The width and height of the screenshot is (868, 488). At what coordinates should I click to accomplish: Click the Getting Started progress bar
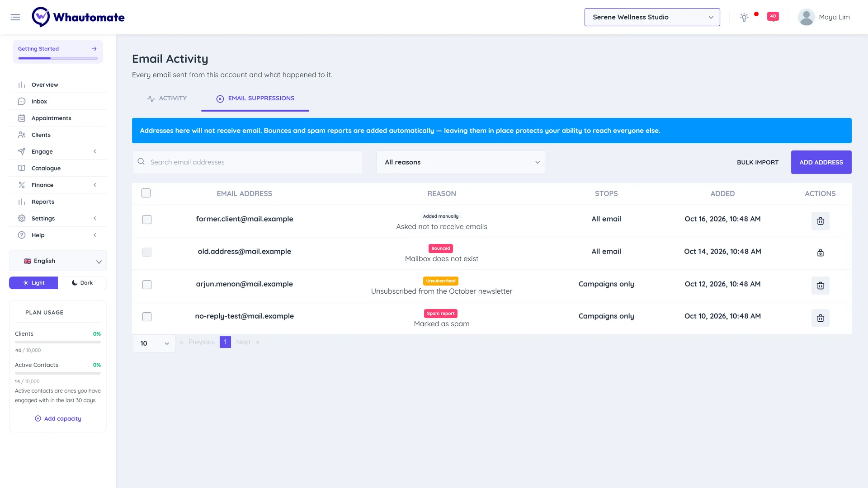click(58, 58)
